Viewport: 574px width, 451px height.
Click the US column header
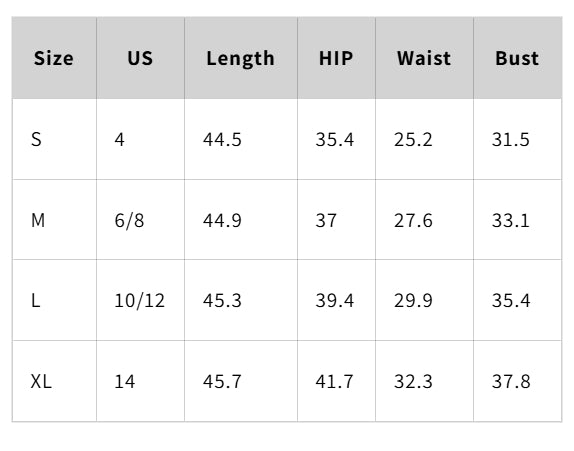[x=141, y=58]
